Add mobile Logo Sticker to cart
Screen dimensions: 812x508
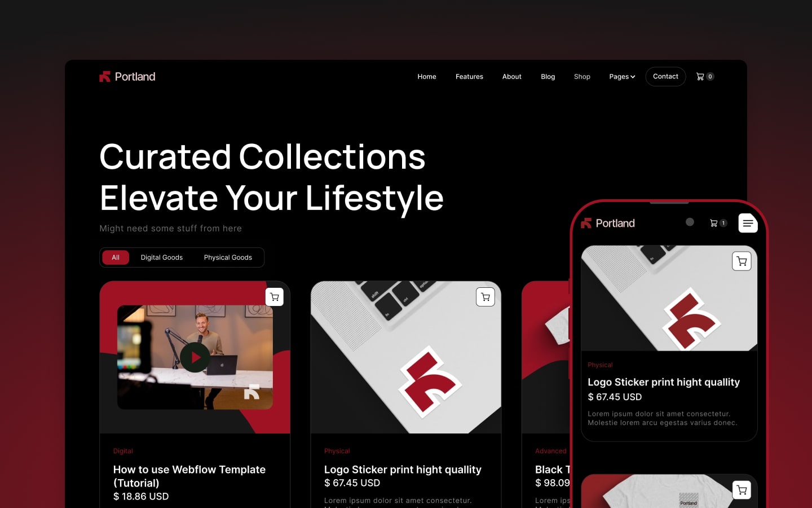(742, 261)
